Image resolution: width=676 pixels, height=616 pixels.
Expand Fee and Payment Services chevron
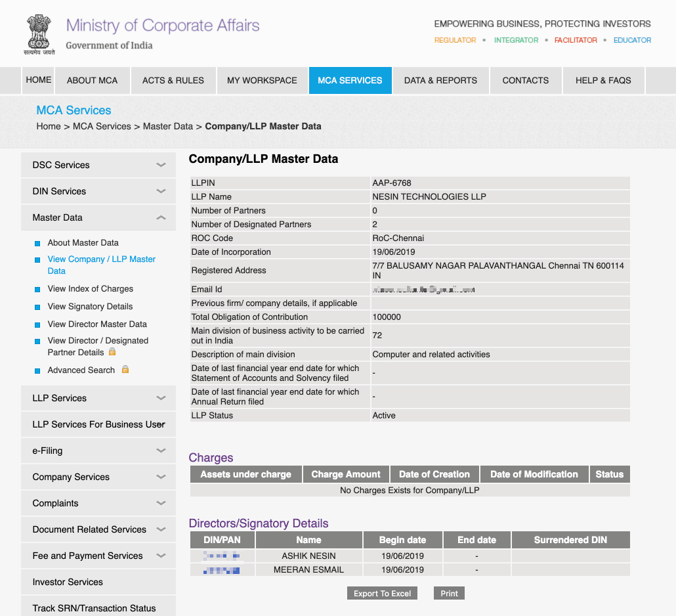coord(161,556)
